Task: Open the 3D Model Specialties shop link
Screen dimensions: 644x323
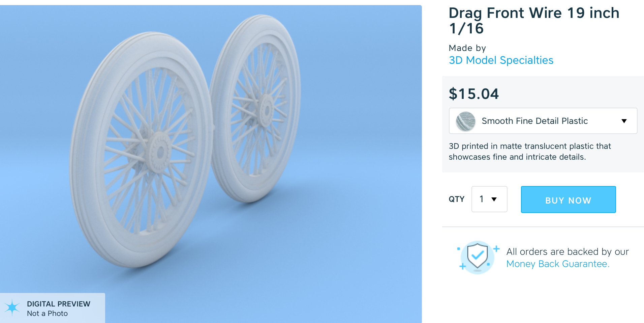Action: click(501, 60)
